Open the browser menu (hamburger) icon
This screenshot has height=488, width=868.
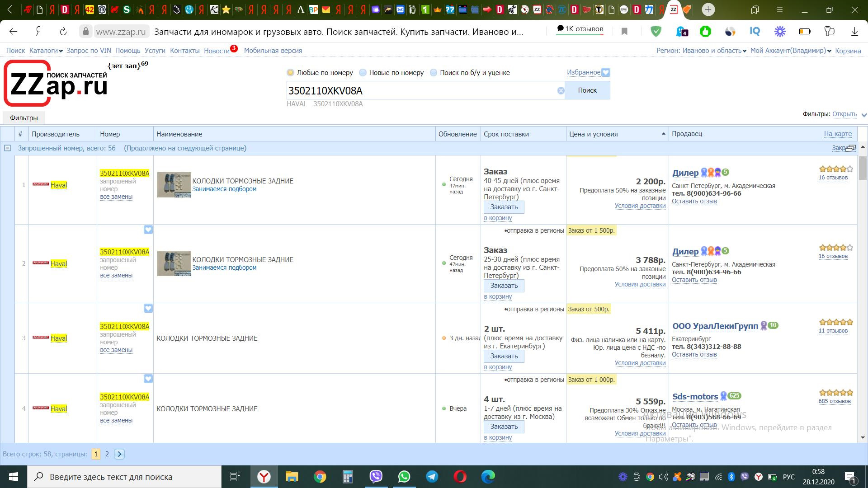[779, 9]
